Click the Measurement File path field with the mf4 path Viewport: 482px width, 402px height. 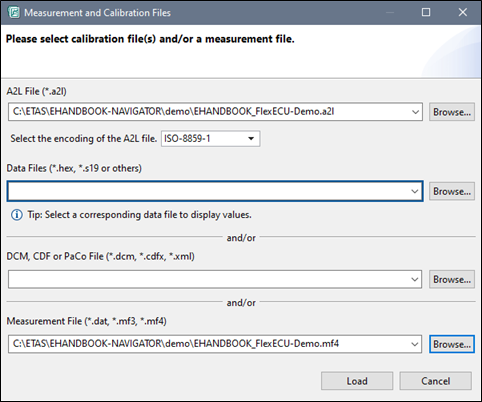(208, 344)
